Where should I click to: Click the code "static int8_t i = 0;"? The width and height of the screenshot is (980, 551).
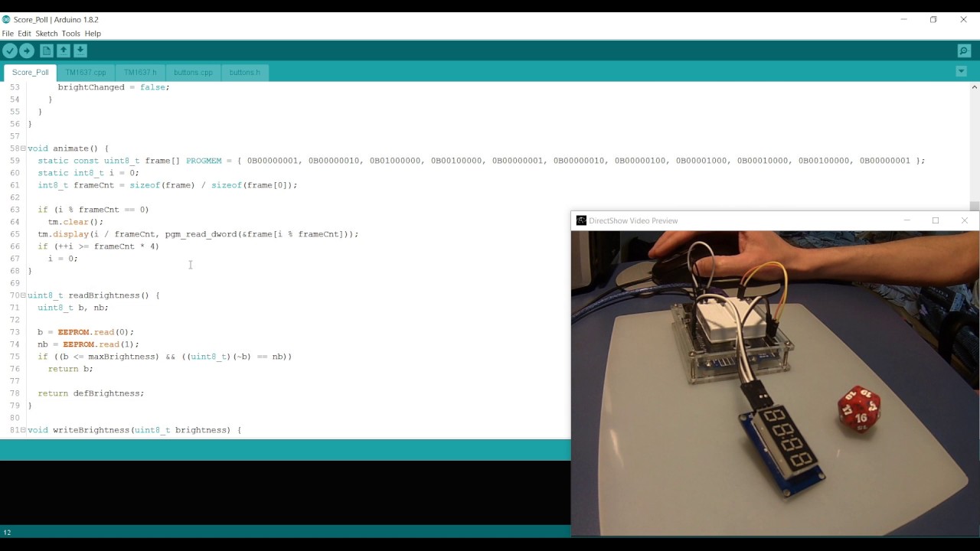coord(89,173)
